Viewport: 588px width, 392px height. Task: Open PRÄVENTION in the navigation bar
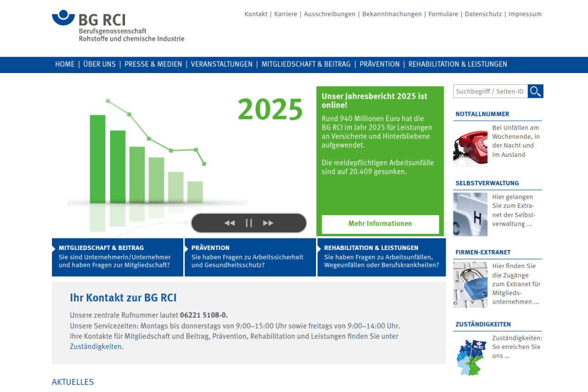point(379,64)
